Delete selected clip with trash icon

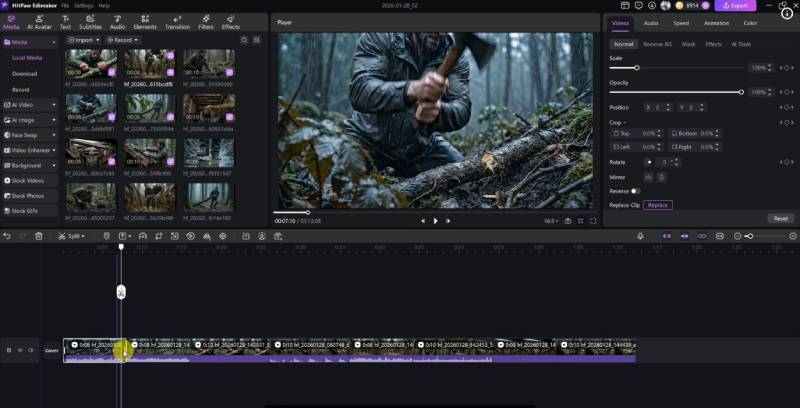pyautogui.click(x=39, y=236)
